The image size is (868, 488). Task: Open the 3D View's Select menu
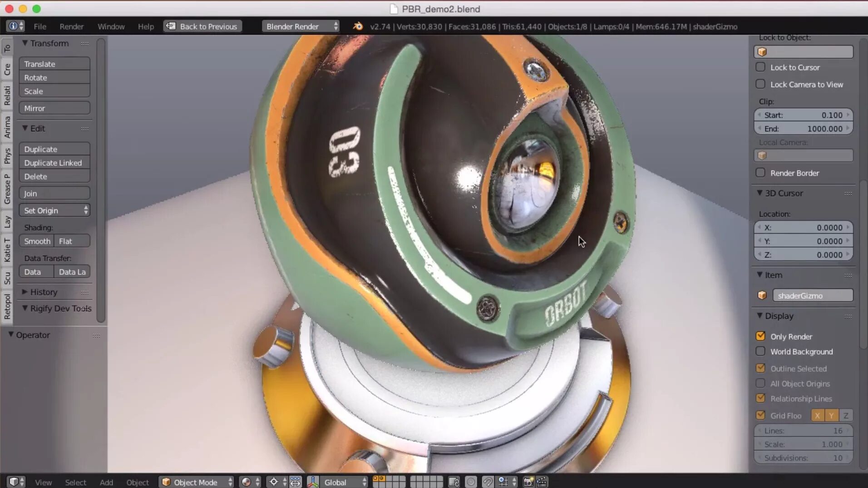click(x=75, y=482)
